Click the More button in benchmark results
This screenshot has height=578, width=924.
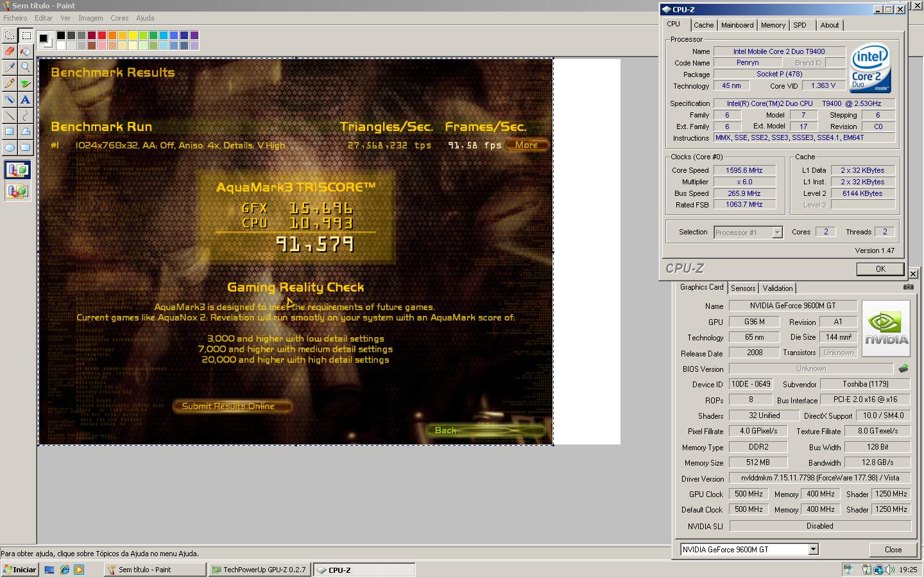[x=526, y=145]
